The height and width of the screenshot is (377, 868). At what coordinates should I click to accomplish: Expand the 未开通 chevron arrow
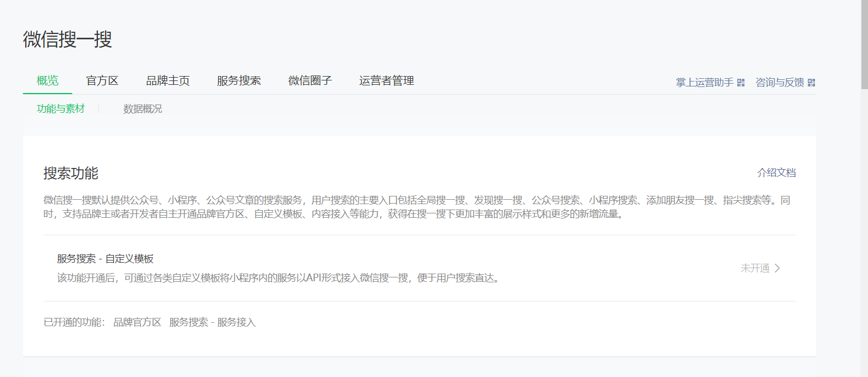[x=777, y=268]
